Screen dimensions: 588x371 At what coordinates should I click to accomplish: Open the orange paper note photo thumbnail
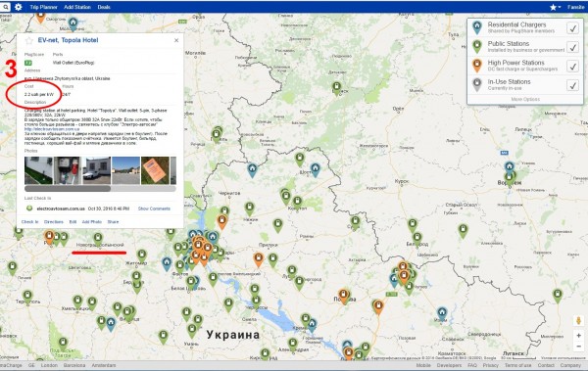[x=155, y=170]
